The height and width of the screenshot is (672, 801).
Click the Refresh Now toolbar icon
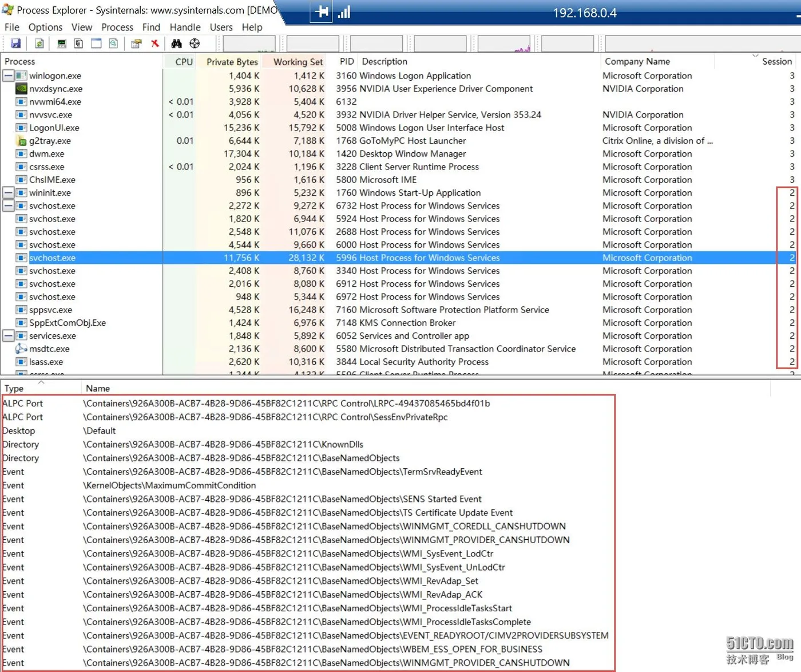pos(39,44)
